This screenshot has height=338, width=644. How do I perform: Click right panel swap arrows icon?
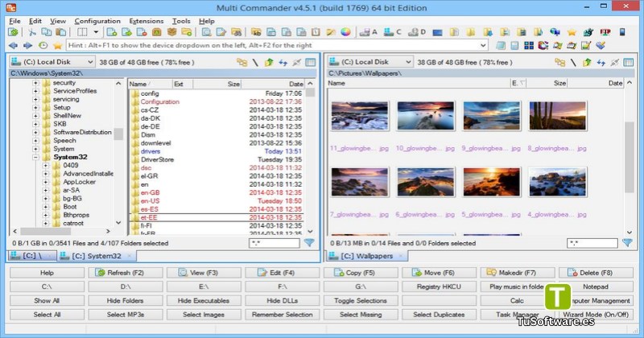601,63
